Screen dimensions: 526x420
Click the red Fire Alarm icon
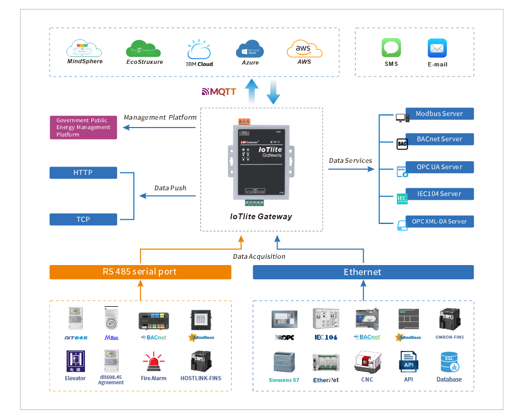[x=154, y=362]
